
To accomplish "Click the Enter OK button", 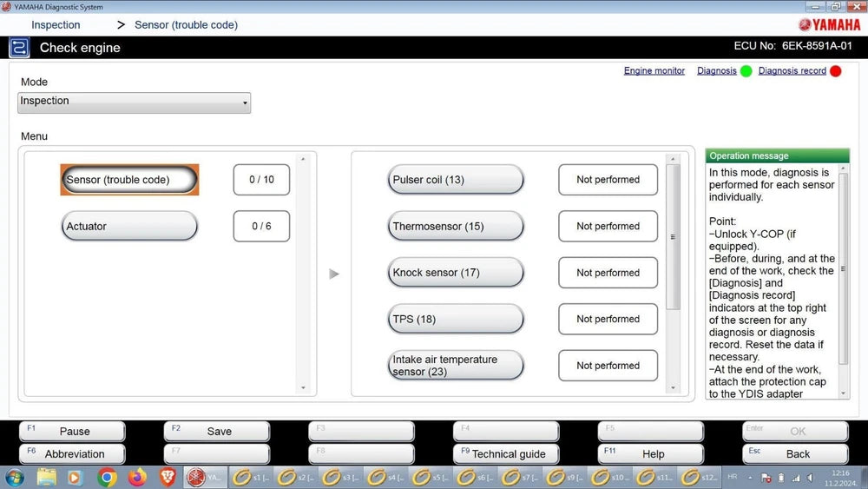I will (x=795, y=431).
